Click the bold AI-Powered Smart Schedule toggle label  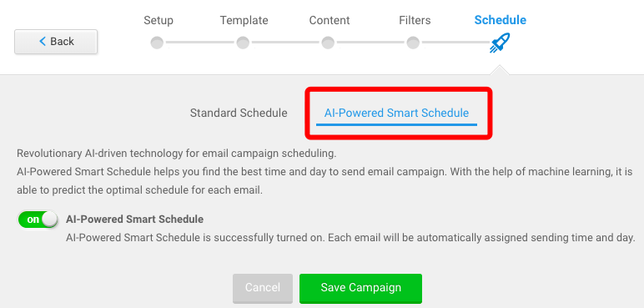pos(134,220)
